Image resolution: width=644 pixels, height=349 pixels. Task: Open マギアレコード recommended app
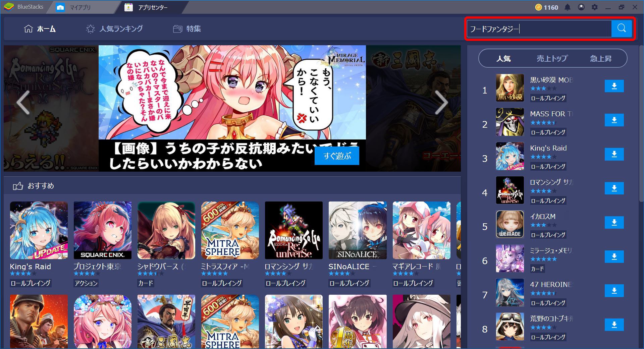pos(421,230)
